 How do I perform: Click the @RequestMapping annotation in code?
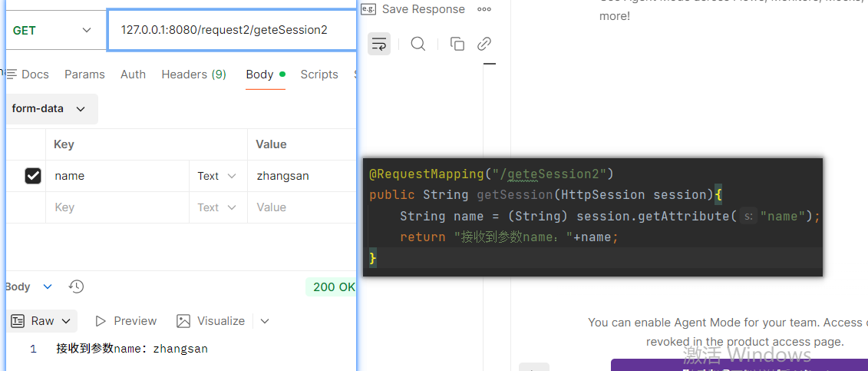tap(426, 174)
